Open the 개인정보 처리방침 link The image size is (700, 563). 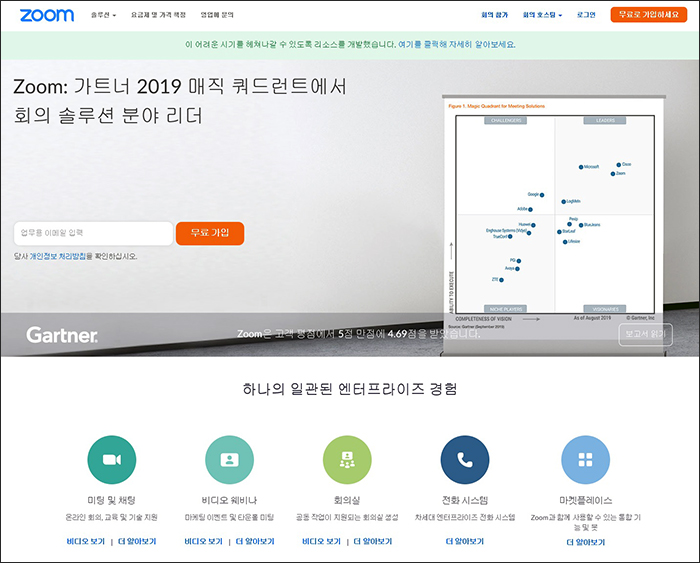(58, 256)
